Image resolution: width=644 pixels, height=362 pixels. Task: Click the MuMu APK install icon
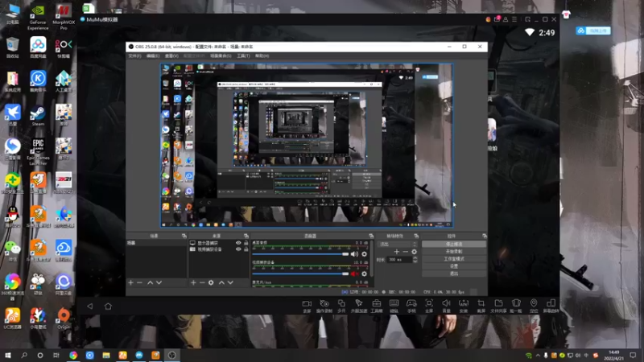coord(464,306)
